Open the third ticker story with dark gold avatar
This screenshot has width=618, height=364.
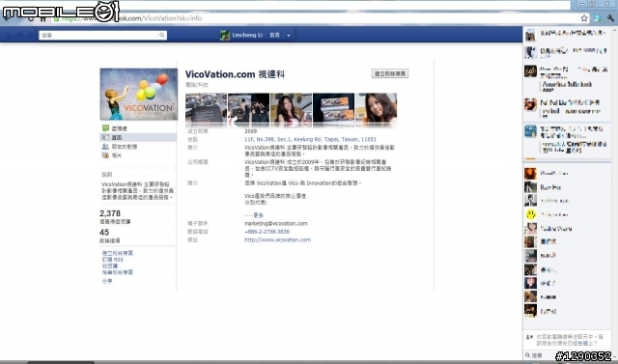(x=530, y=71)
